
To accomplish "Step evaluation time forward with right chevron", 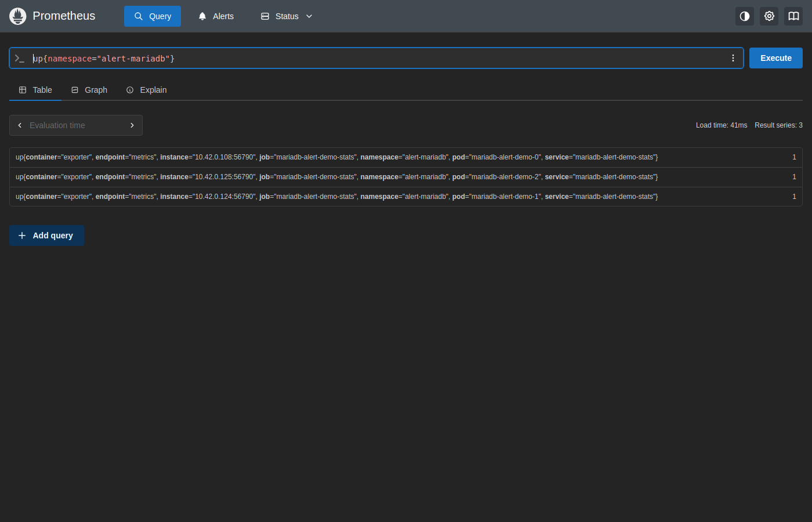I will pos(132,125).
